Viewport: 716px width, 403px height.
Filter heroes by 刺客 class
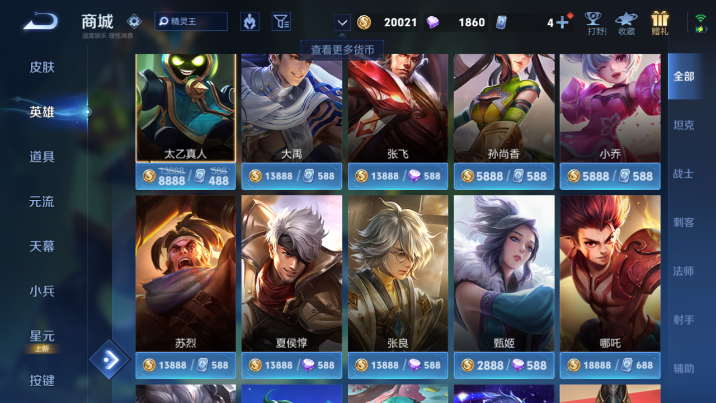684,222
